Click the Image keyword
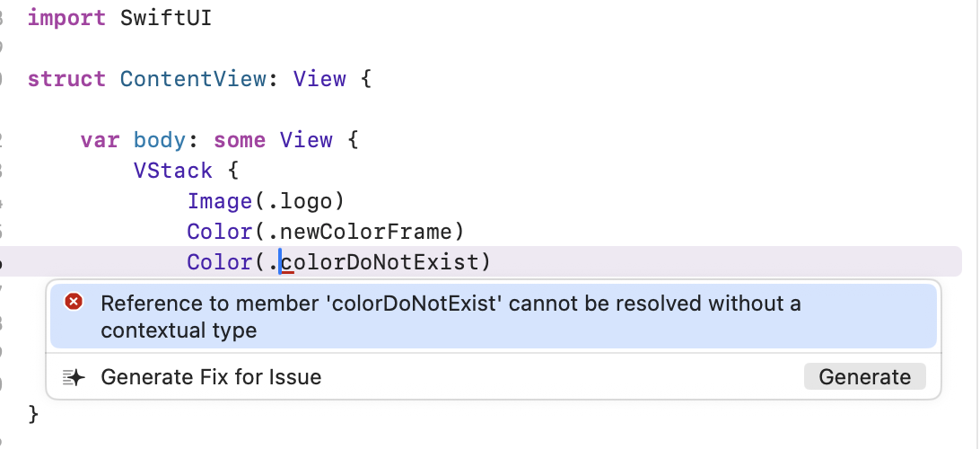The image size is (980, 449). click(219, 201)
